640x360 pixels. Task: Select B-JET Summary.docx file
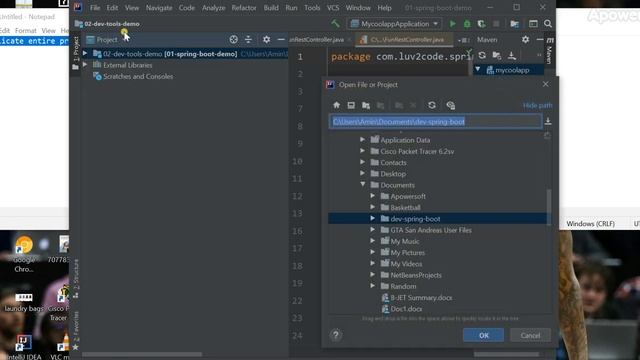click(x=421, y=298)
